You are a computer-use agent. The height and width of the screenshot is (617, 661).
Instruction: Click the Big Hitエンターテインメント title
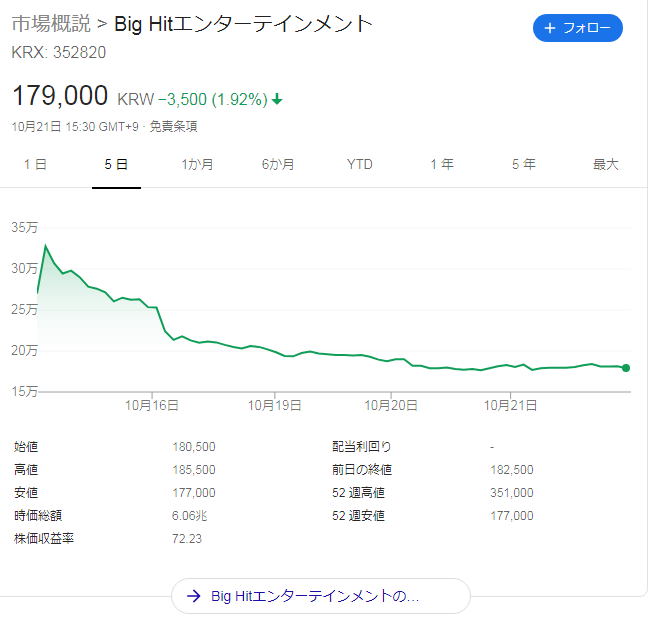click(243, 24)
